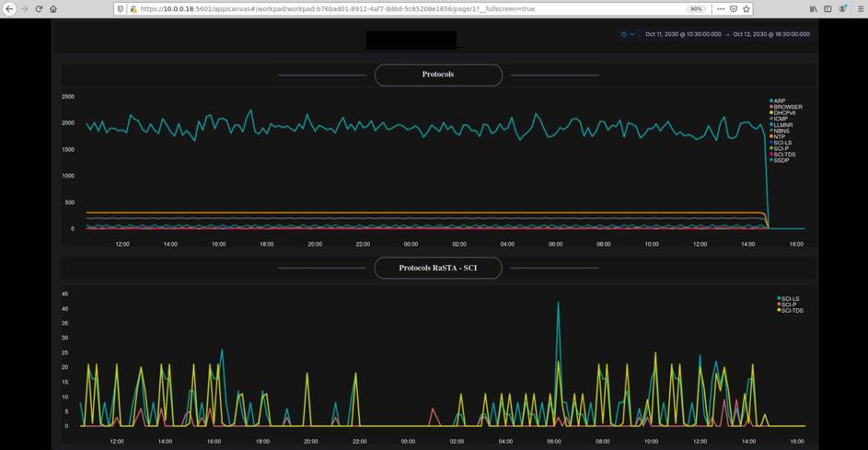Open the time filter quick menu dropdown

tap(628, 34)
